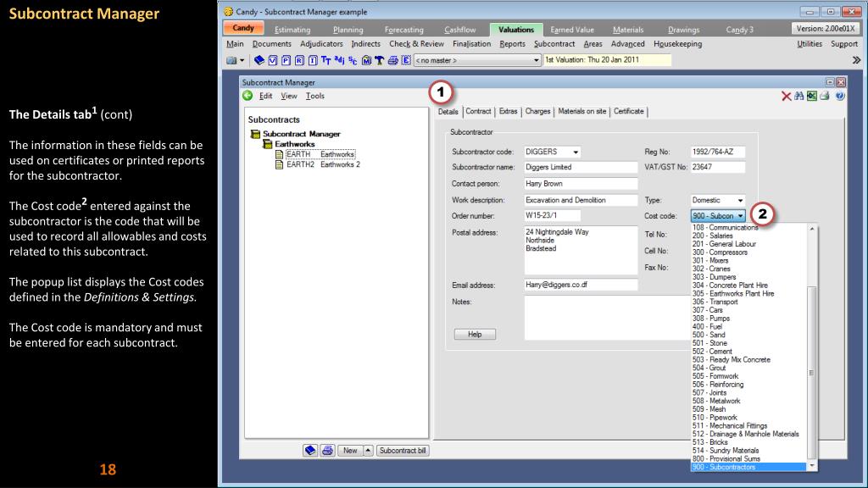The image size is (868, 488).
Task: Click the Order number field
Action: (x=553, y=216)
